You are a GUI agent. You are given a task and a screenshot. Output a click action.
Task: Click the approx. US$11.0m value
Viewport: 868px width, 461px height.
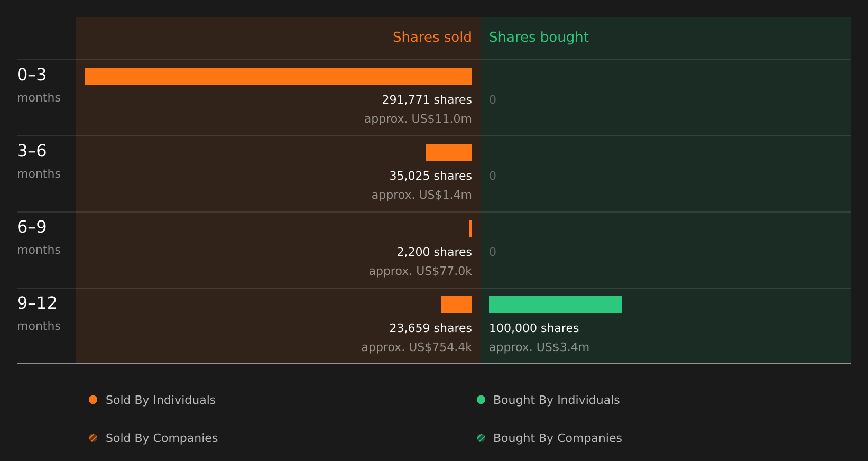pyautogui.click(x=418, y=119)
